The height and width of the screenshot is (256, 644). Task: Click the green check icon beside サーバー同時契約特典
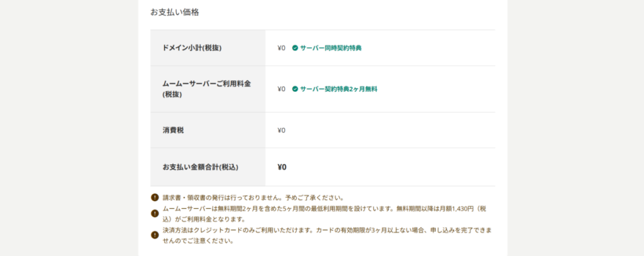[x=295, y=48]
